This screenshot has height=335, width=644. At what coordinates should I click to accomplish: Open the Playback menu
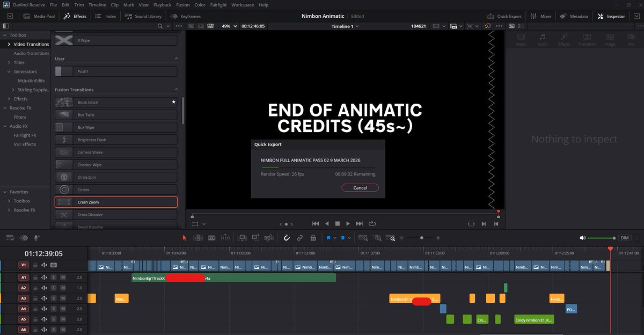[x=163, y=5]
